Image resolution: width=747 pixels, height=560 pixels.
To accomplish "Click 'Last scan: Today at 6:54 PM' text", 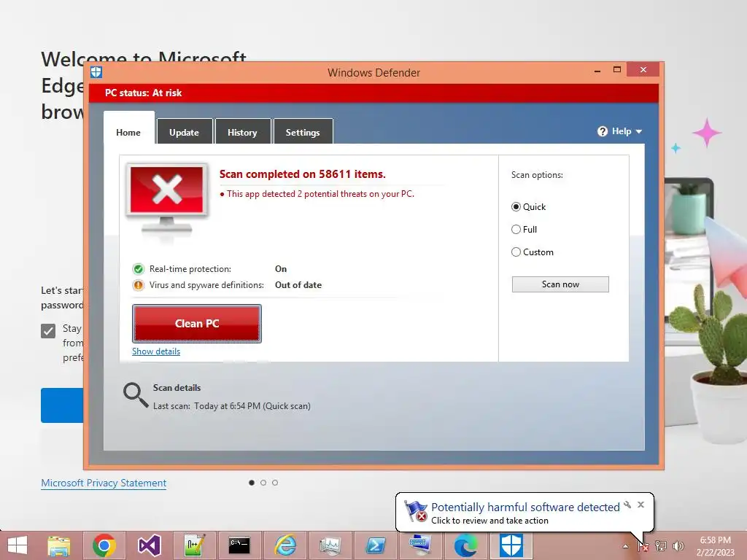I will point(231,406).
